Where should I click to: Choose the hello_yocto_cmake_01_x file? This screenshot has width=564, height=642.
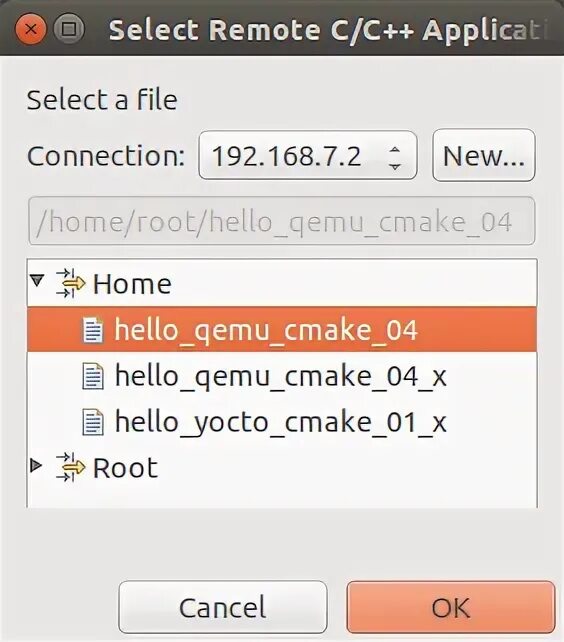pyautogui.click(x=281, y=422)
